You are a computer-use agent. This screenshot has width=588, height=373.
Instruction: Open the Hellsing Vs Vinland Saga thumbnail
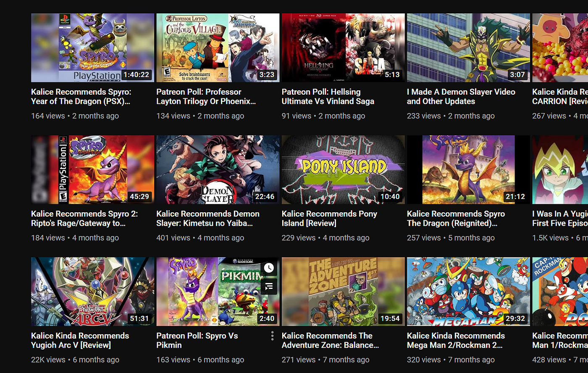coord(343,48)
